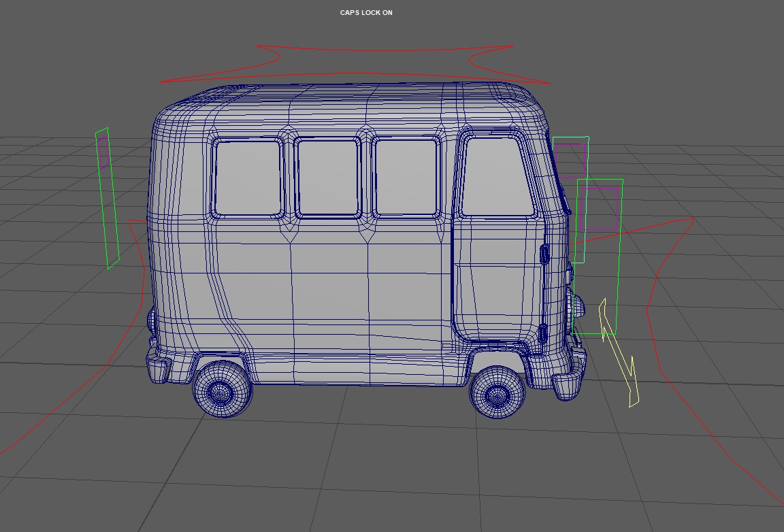Select purple square control inside teal rectangle
This screenshot has width=784, height=532.
pos(570,161)
